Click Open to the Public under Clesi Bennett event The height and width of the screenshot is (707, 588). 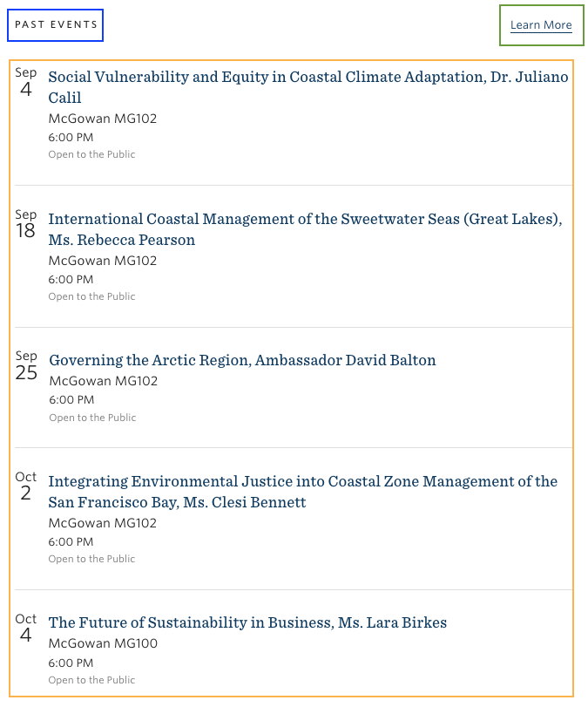pyautogui.click(x=91, y=559)
